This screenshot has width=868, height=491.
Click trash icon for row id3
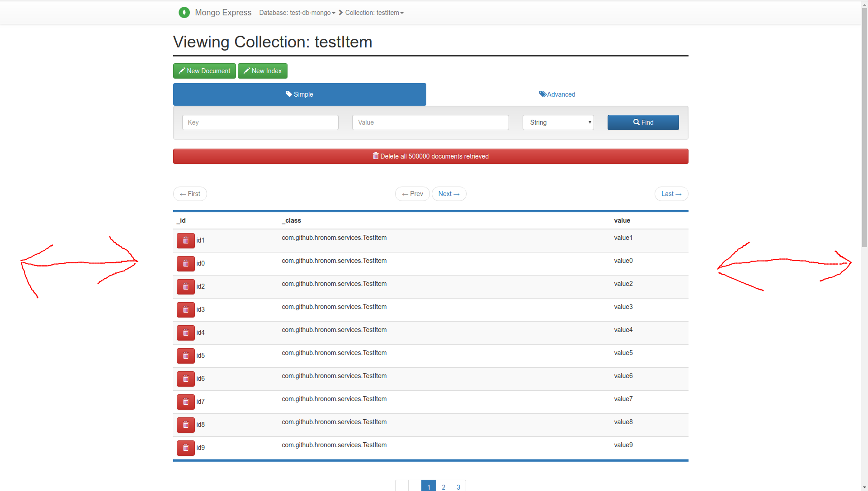pos(185,309)
